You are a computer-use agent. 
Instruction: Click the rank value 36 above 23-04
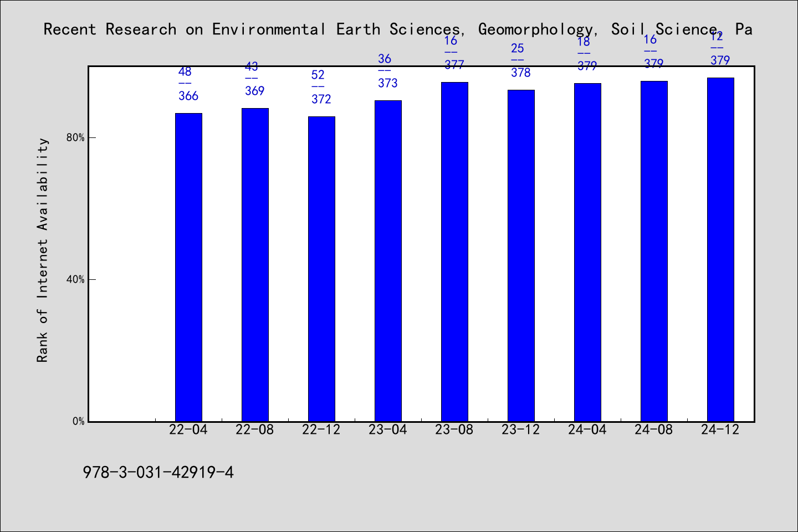coord(385,59)
